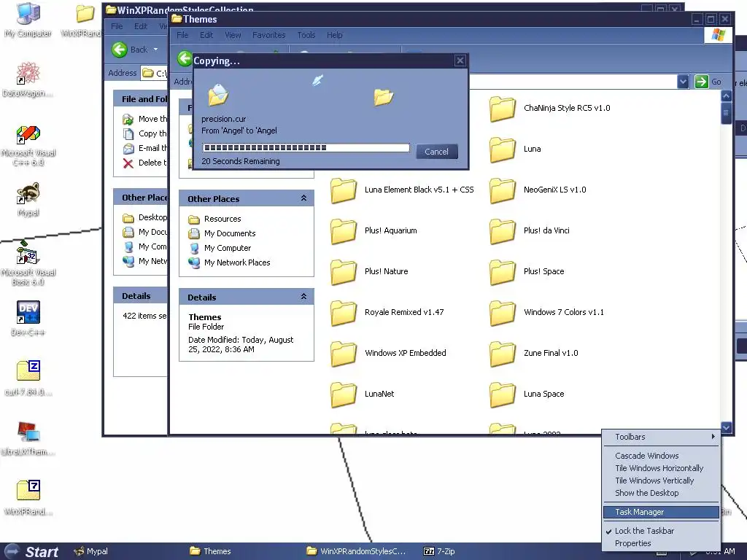Select the ChaNinja Style RC5 v1.0 folder

[550, 109]
